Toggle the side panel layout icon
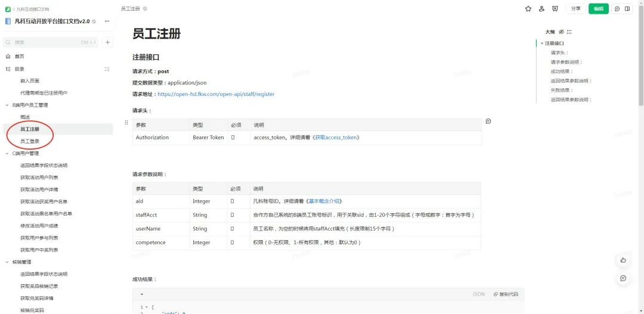This screenshot has width=644, height=314. pyautogui.click(x=627, y=8)
